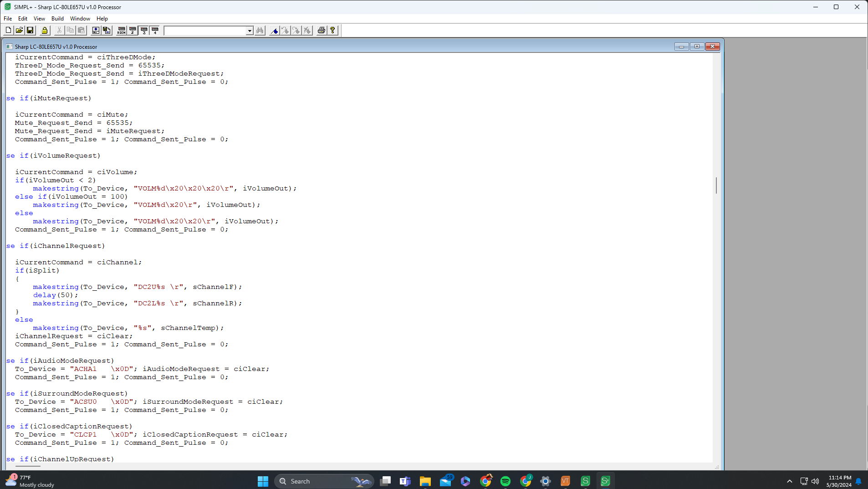
Task: Open the Build menu
Action: click(57, 19)
